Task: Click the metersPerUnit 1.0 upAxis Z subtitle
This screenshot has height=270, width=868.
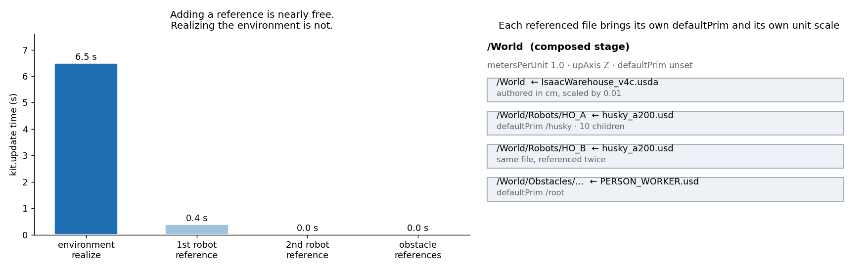Action: pos(590,65)
